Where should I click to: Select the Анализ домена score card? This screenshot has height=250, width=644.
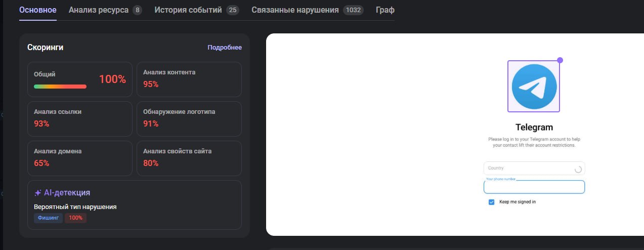(x=80, y=158)
